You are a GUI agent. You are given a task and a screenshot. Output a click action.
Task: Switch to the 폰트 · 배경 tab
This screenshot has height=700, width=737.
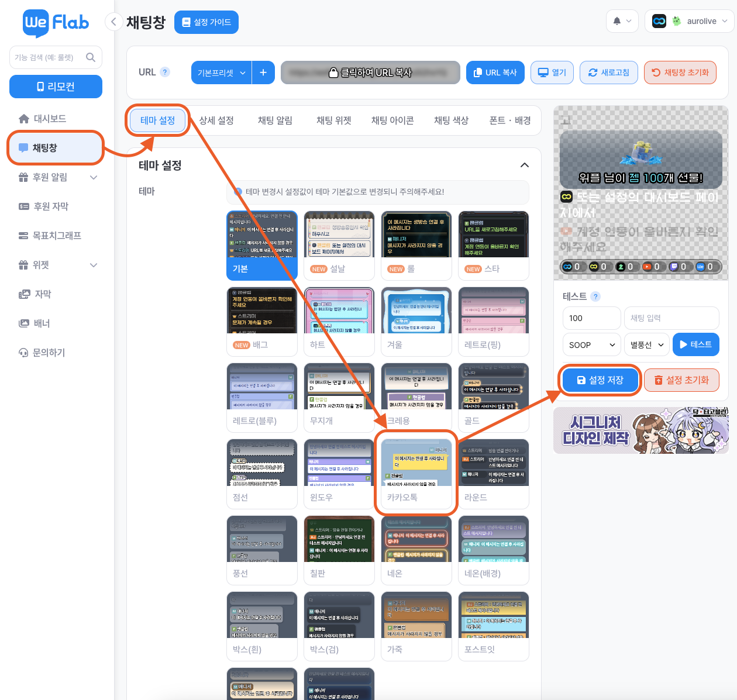click(509, 120)
